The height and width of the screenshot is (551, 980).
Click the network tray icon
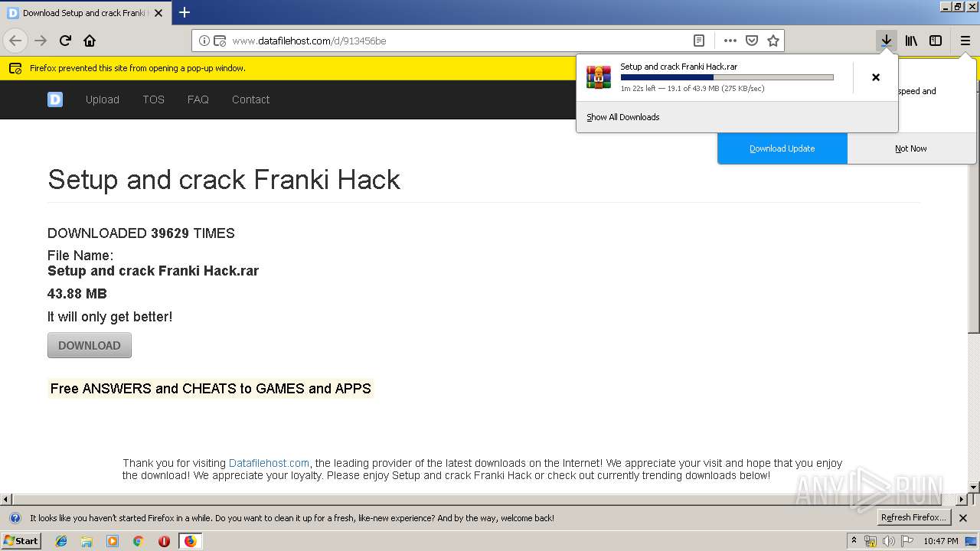click(871, 541)
